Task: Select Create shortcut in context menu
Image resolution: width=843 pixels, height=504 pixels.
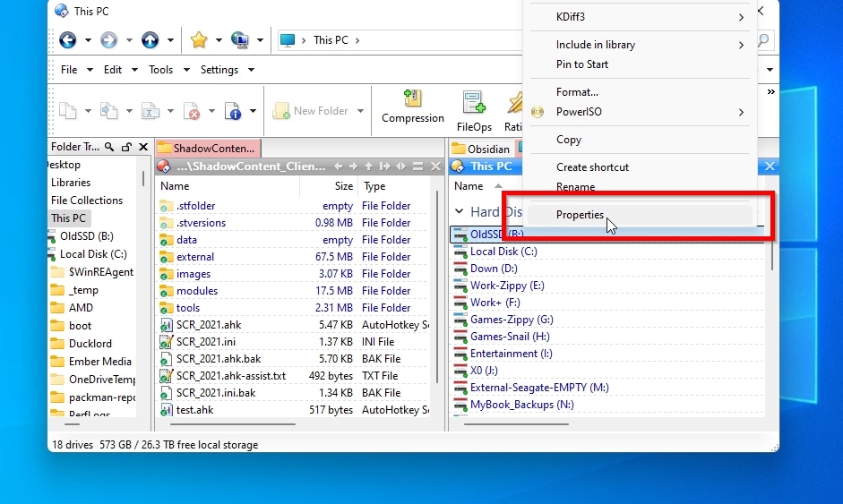Action: pyautogui.click(x=592, y=167)
